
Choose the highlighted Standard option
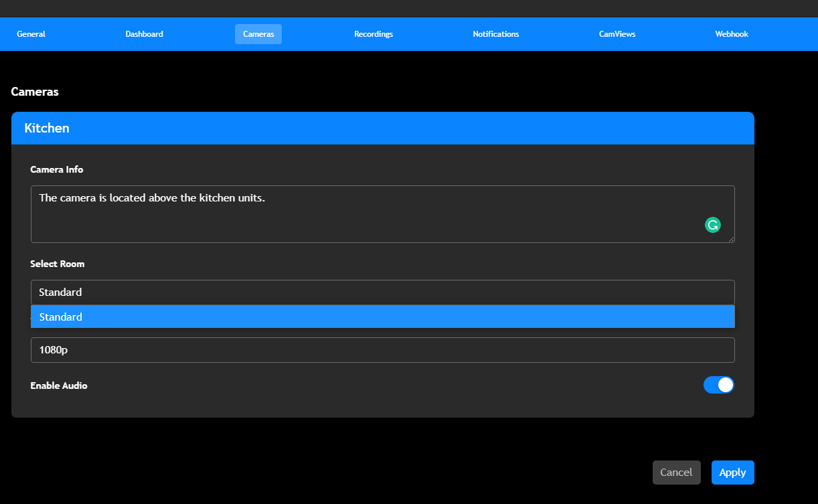pos(382,316)
